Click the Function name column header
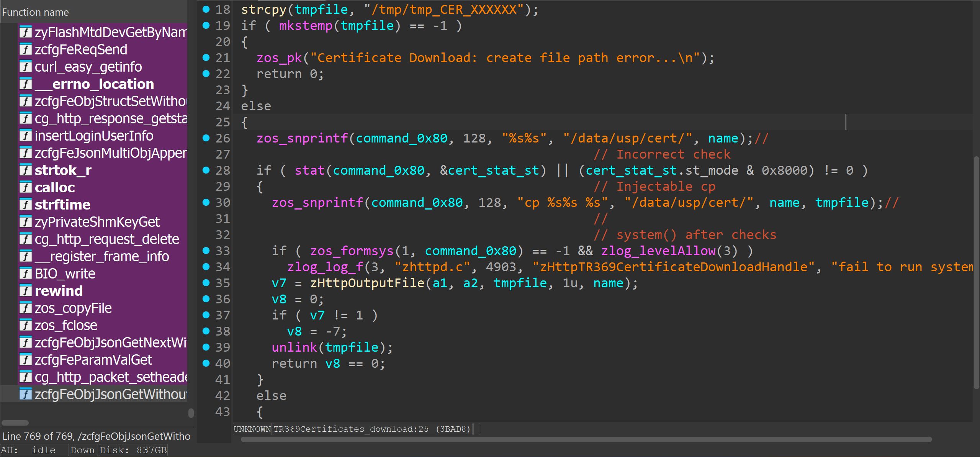 click(36, 12)
